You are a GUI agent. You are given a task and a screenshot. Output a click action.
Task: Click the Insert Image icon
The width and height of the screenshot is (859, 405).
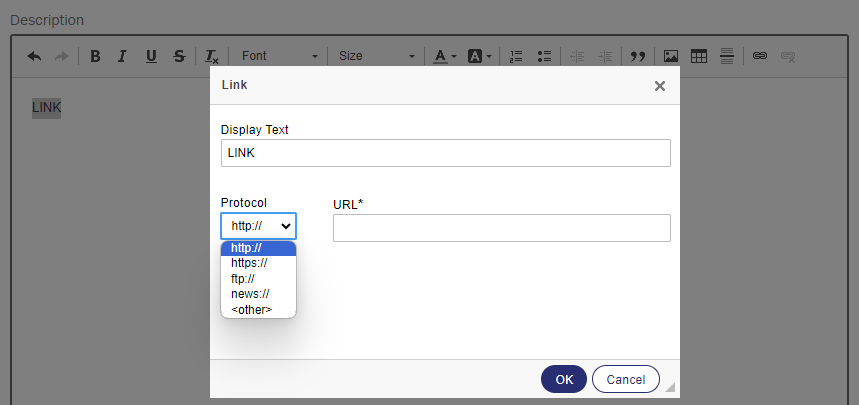point(671,56)
